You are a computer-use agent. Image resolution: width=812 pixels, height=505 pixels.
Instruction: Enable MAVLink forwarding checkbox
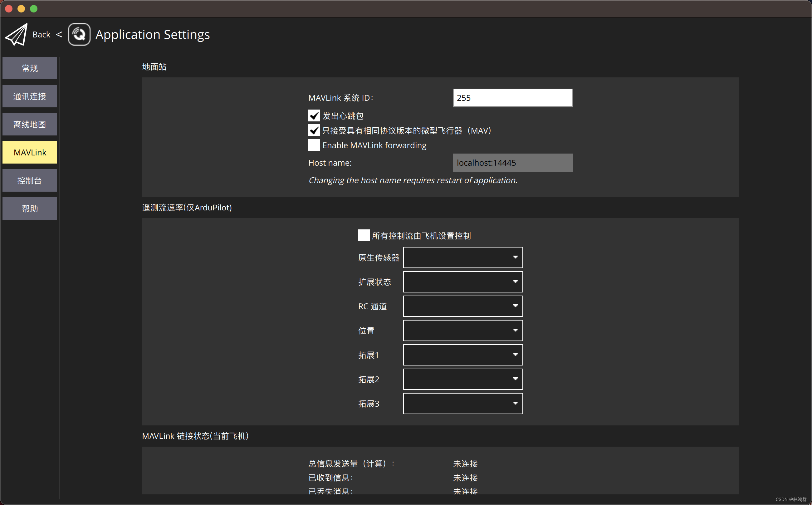314,145
